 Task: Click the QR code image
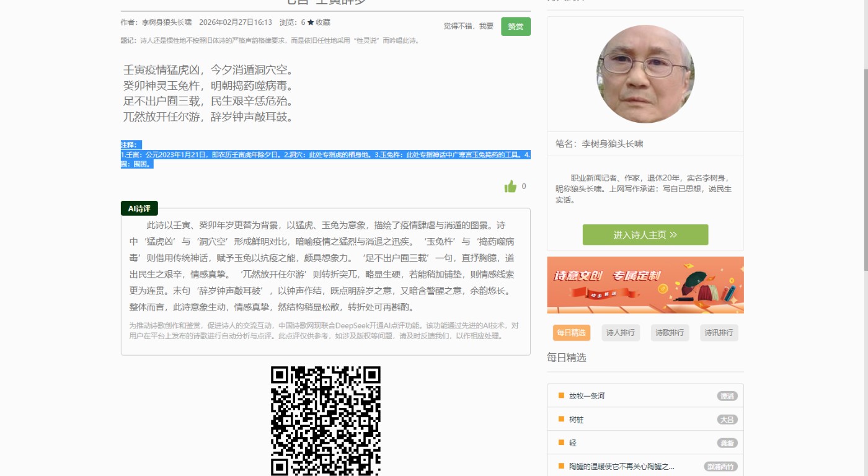[325, 421]
